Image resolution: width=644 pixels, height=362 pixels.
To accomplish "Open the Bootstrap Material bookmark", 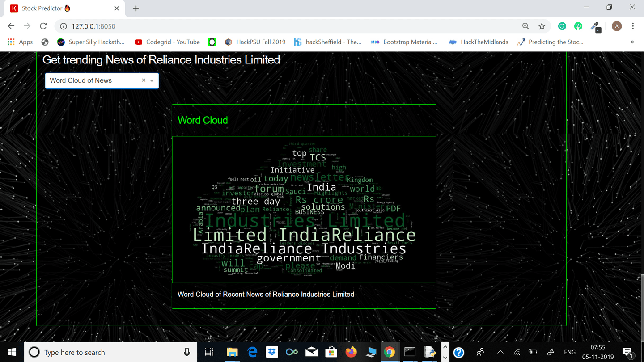I will [404, 42].
